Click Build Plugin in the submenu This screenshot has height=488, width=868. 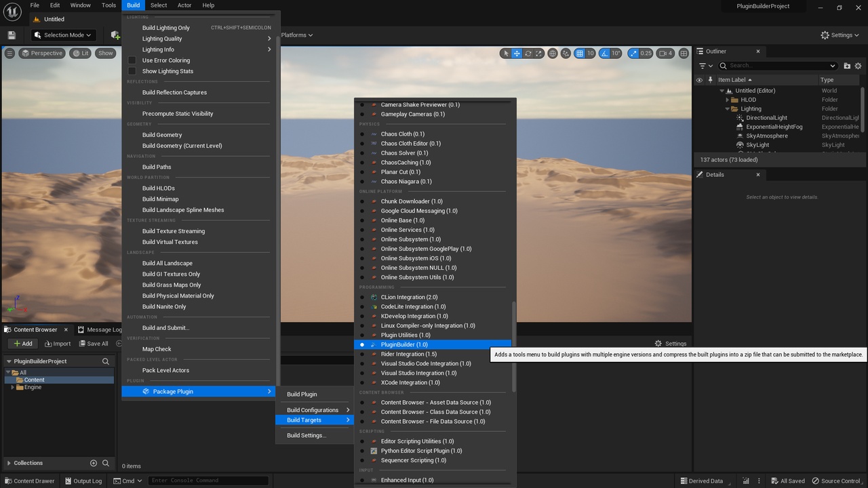pos(302,394)
